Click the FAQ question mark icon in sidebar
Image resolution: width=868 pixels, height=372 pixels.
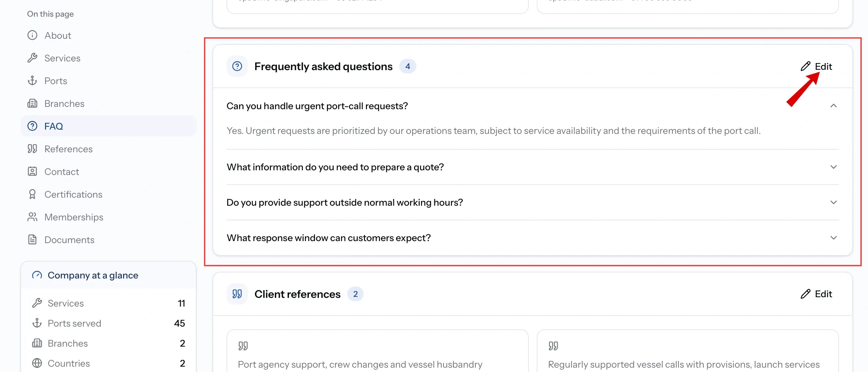32,126
